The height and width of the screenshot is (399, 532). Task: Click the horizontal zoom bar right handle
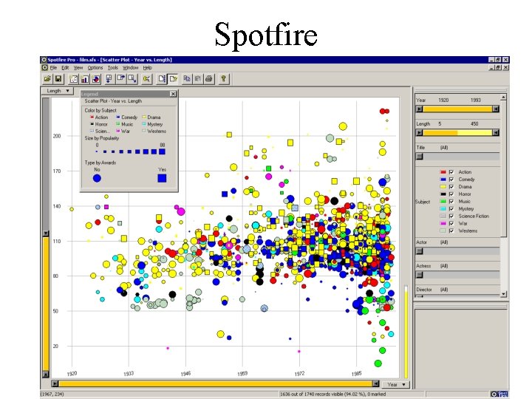point(375,383)
